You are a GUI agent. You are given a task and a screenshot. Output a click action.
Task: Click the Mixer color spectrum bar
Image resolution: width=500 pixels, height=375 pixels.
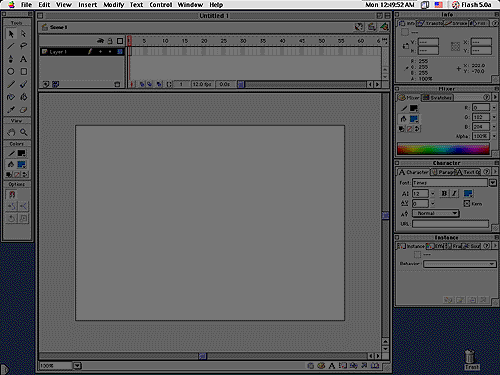click(443, 149)
